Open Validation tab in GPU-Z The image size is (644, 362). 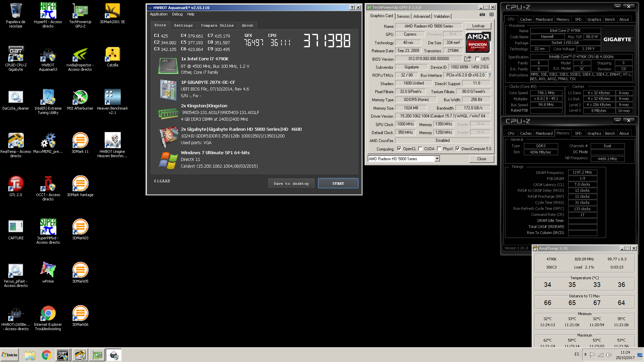click(x=442, y=16)
